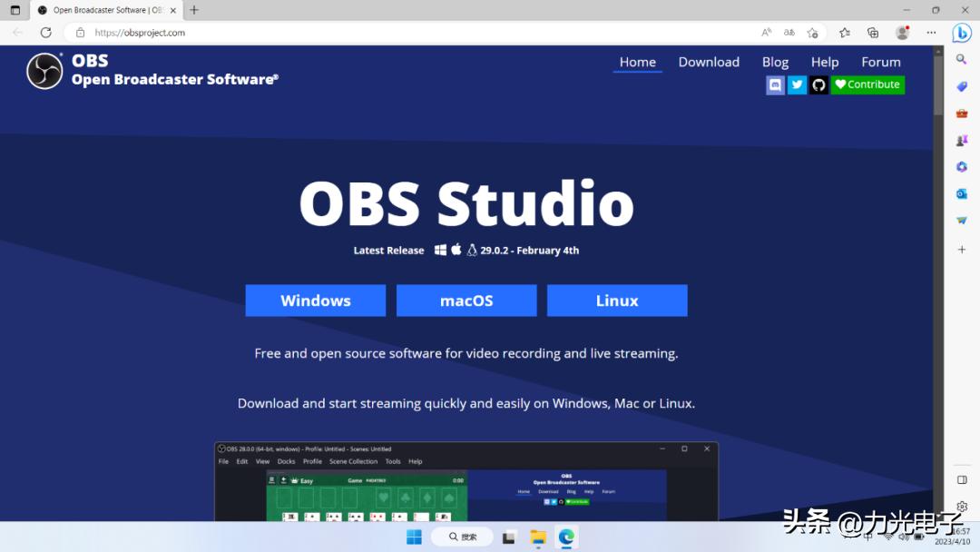Open the Twitter icon link
The image size is (980, 552).
pyautogui.click(x=797, y=85)
